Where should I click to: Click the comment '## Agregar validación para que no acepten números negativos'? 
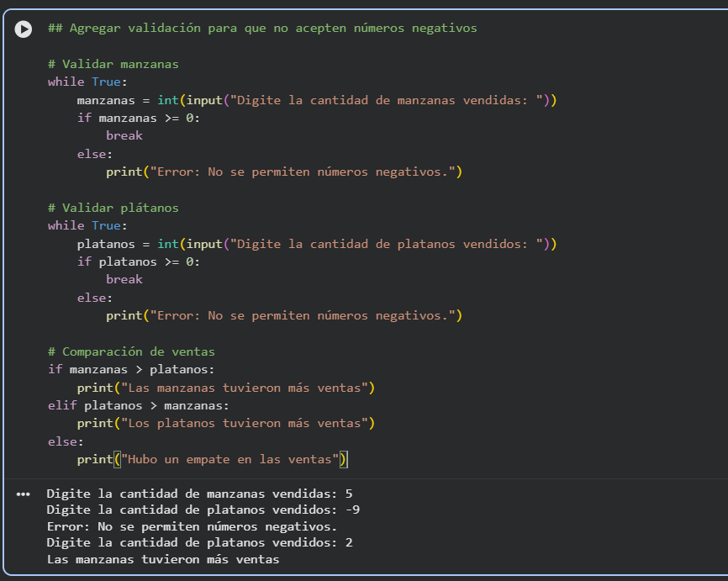262,29
